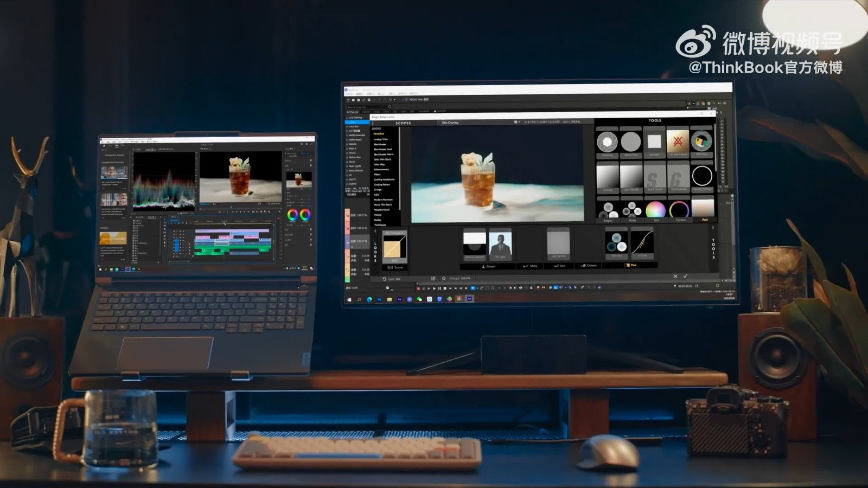Select the Spot Exposure 'S' tool
The height and width of the screenshot is (488, 868).
[654, 177]
